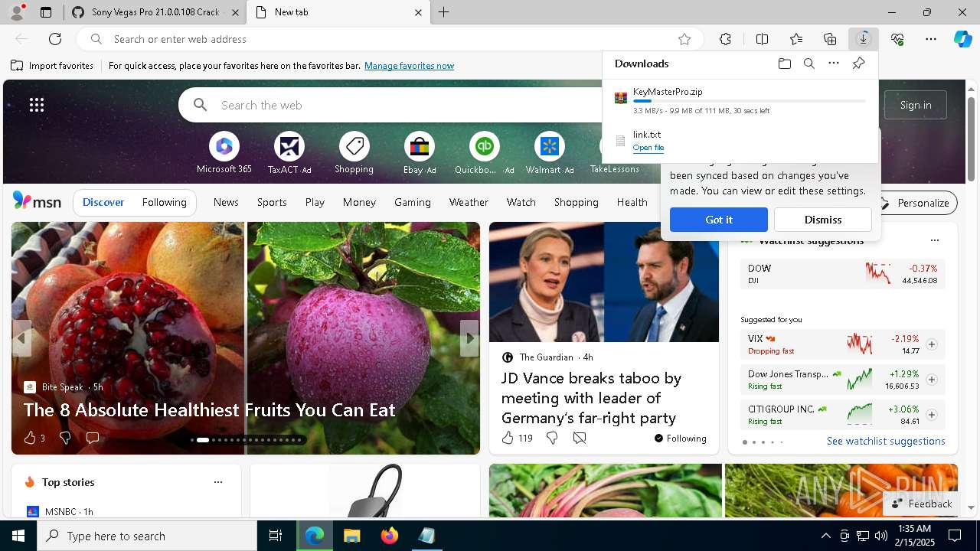The image size is (980, 551).
Task: Click the Sign in button
Action: point(916,105)
